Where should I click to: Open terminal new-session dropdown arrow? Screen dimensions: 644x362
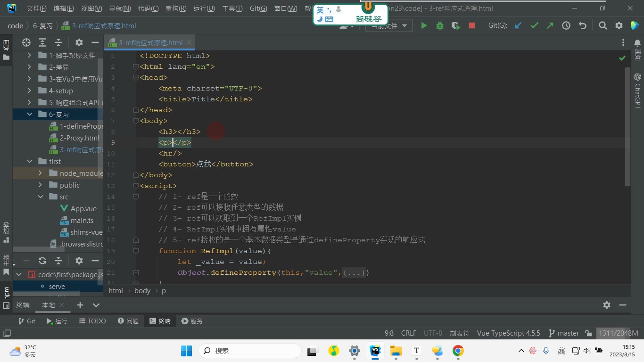point(96,305)
